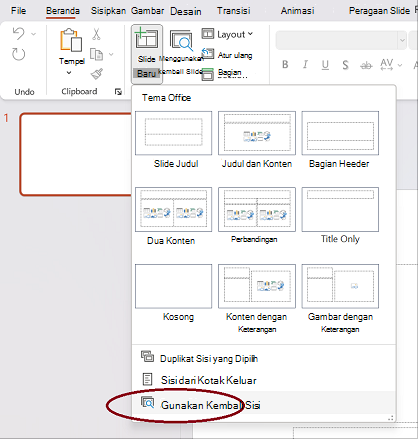
Task: Open the Undo history dropdown arrow
Action: (x=33, y=34)
